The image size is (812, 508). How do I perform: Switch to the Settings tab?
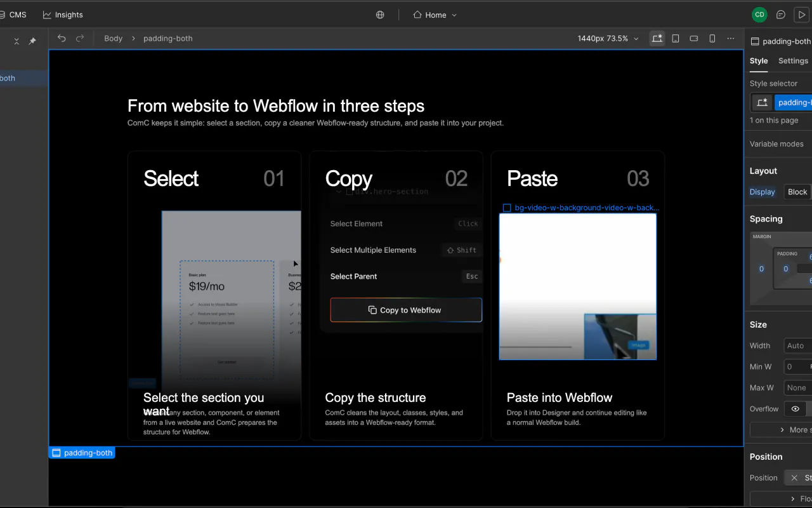click(793, 61)
